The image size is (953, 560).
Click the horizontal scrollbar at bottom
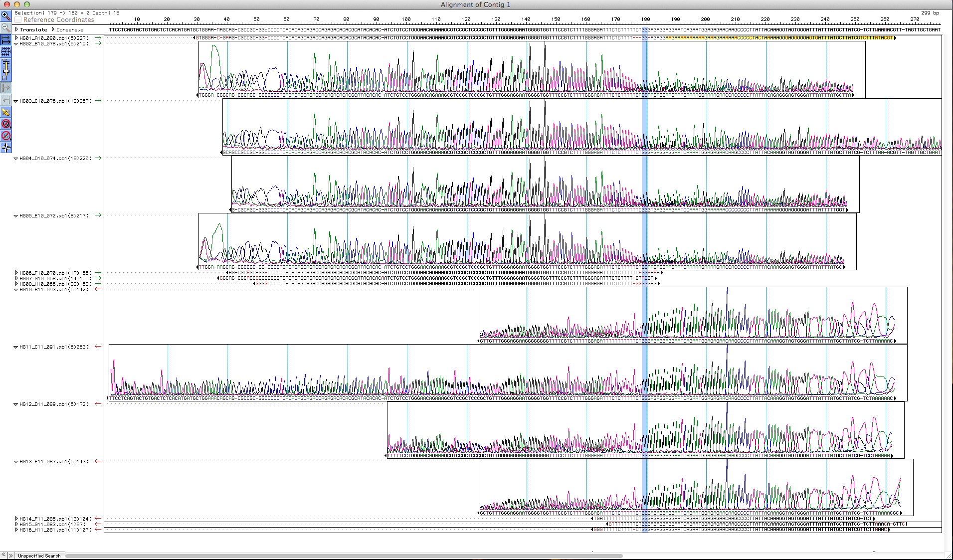344,556
